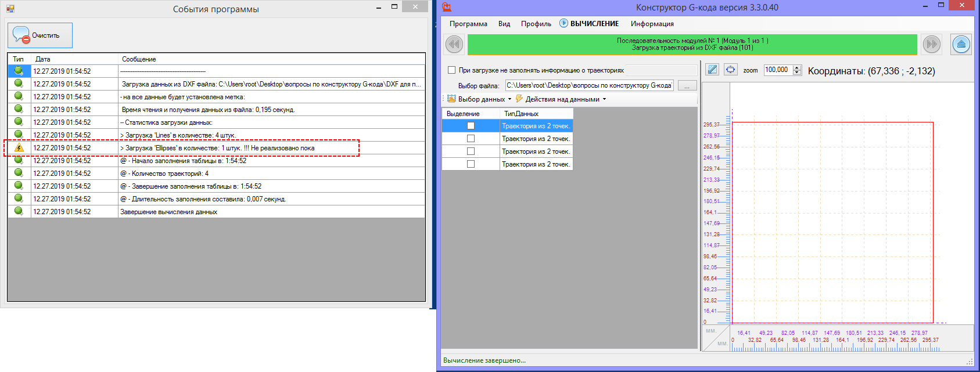Click the Выделение column header
This screenshot has height=372, width=980.
point(471,114)
